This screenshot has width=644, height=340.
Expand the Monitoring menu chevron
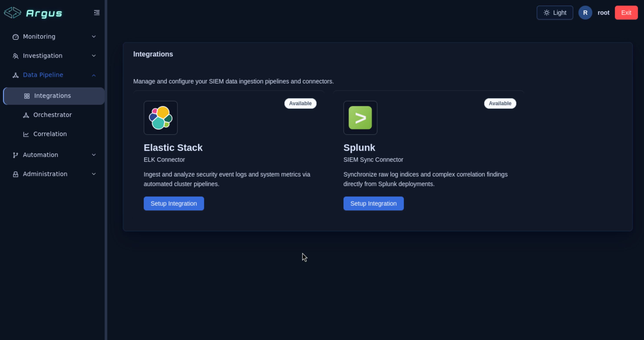tap(94, 37)
